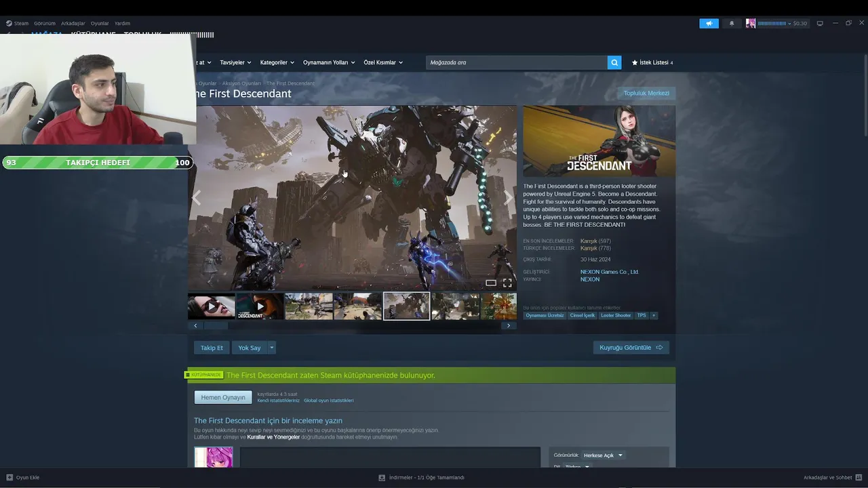Open Yok Say dropdown arrow
868x488 pixels.
pyautogui.click(x=272, y=348)
